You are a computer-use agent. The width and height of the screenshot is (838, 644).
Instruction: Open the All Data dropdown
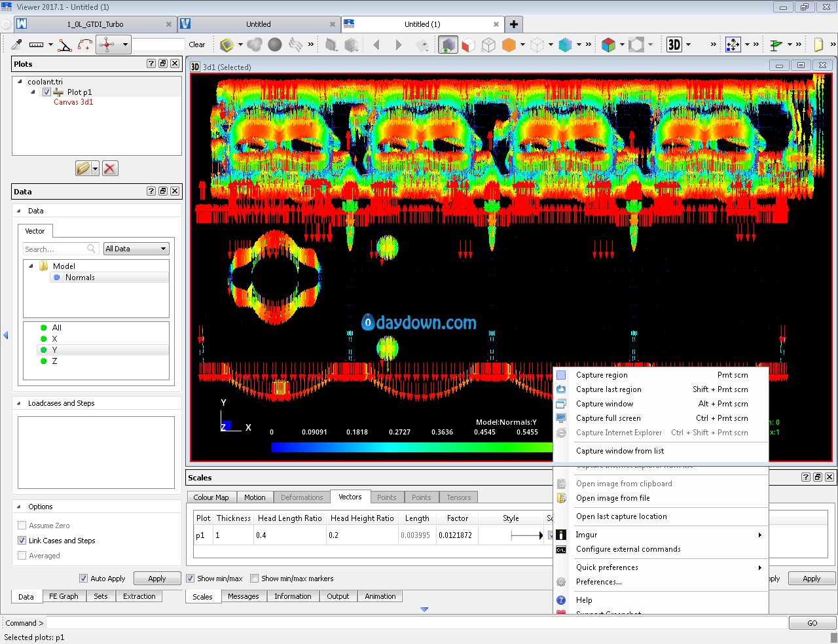[136, 249]
